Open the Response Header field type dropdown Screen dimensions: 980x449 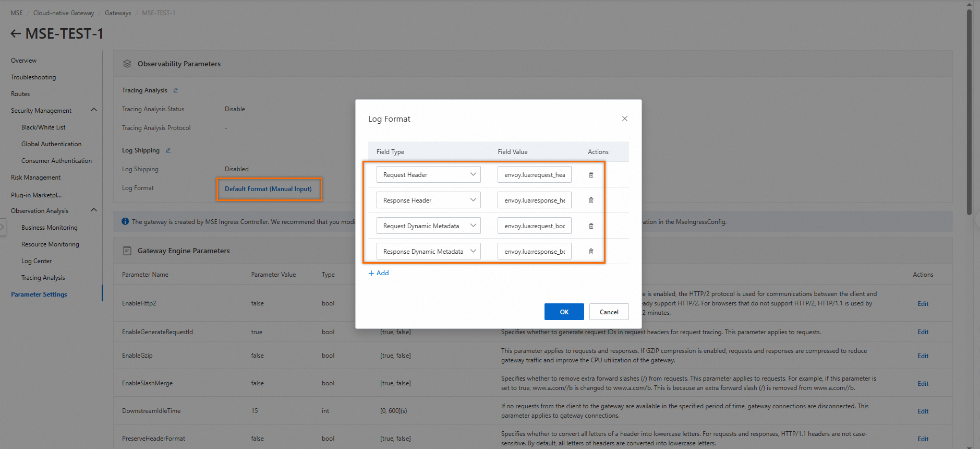coord(428,200)
